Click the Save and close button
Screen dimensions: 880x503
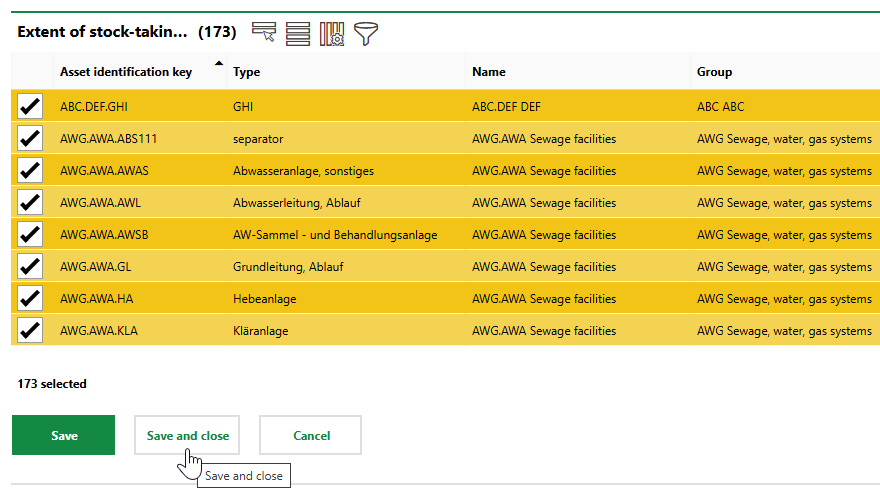pyautogui.click(x=187, y=435)
